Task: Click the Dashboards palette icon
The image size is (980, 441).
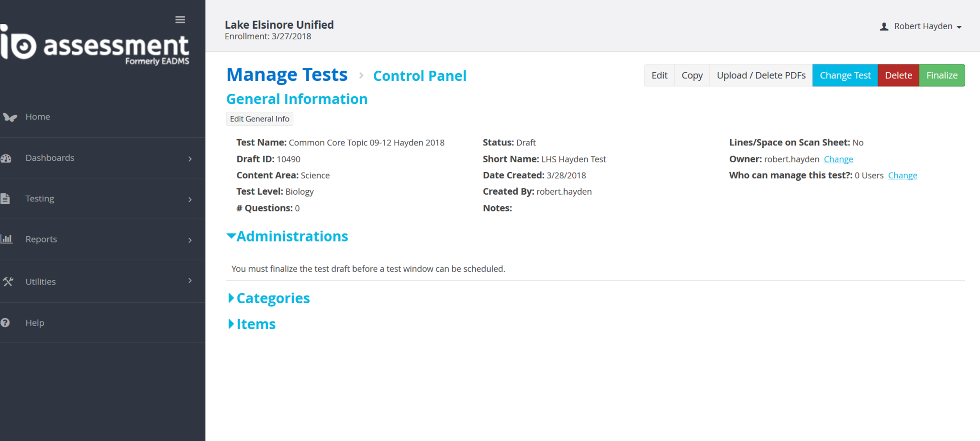Action: point(6,158)
